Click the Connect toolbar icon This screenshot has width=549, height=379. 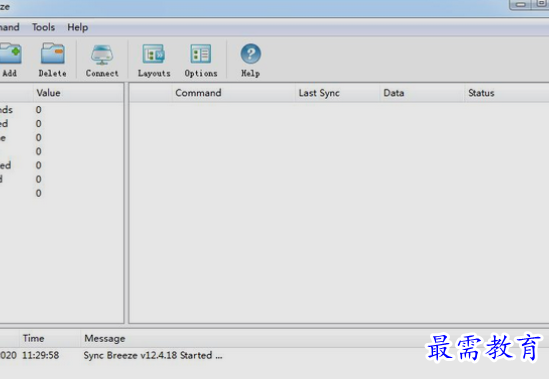(102, 54)
